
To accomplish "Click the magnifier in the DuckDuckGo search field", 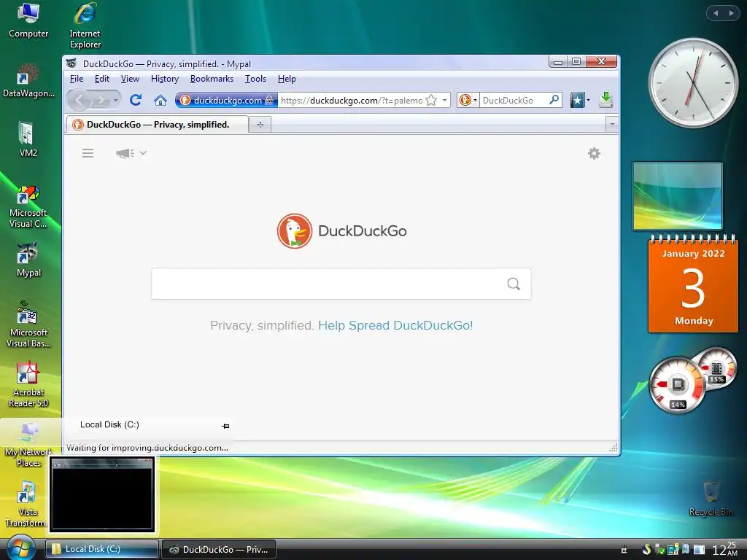I will pos(514,284).
